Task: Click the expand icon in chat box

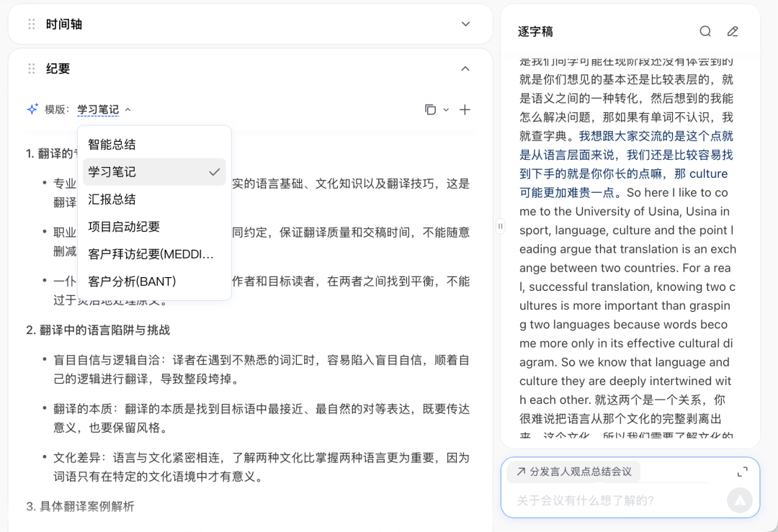Action: pyautogui.click(x=742, y=472)
